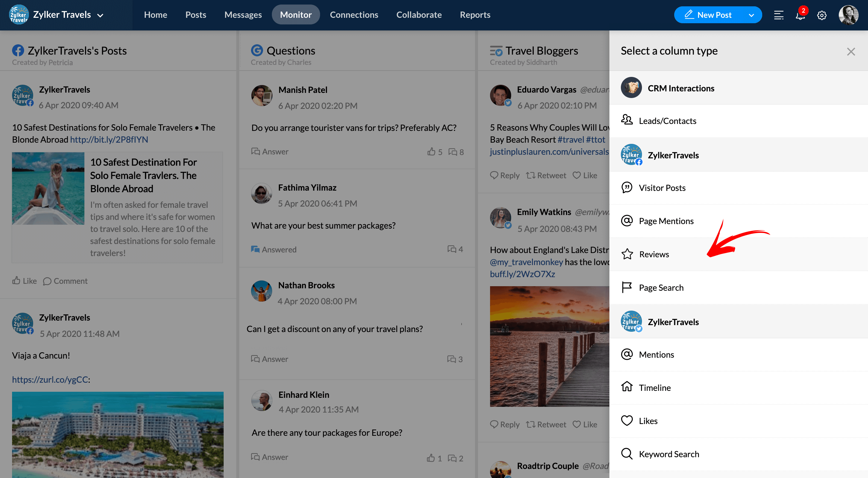Open the Cancun resort photo thumbnail

(118, 434)
